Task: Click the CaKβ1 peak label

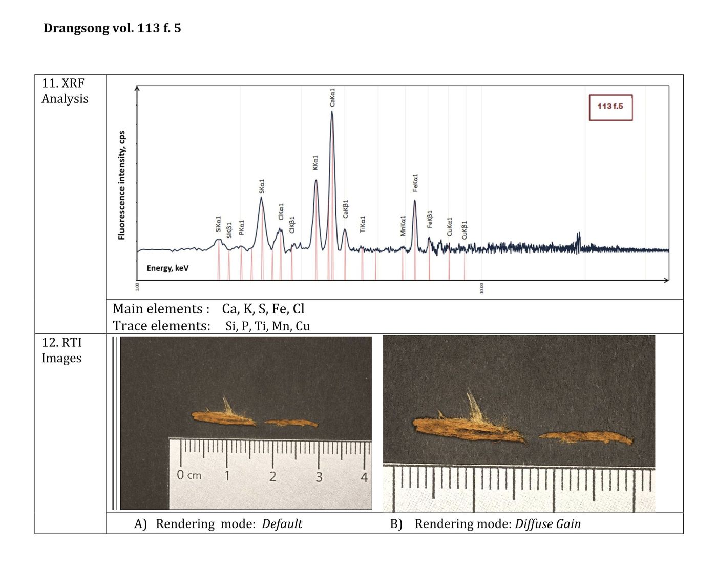Action: [x=345, y=209]
